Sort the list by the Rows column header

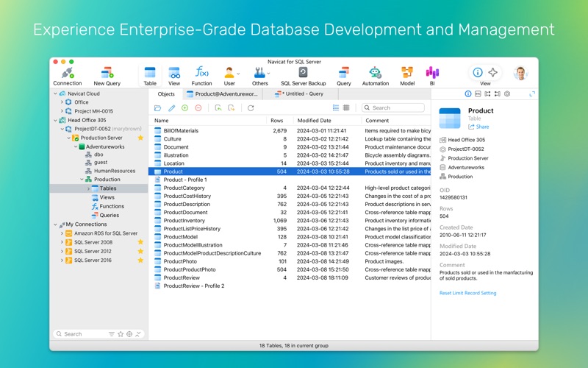pos(279,121)
